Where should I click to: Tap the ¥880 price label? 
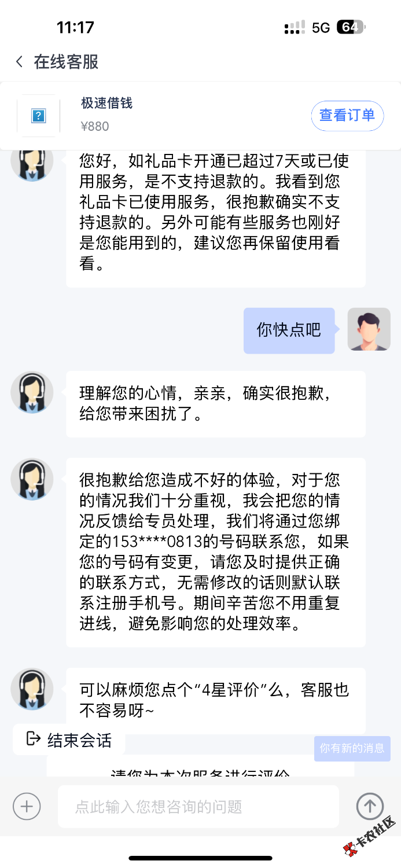pyautogui.click(x=95, y=126)
